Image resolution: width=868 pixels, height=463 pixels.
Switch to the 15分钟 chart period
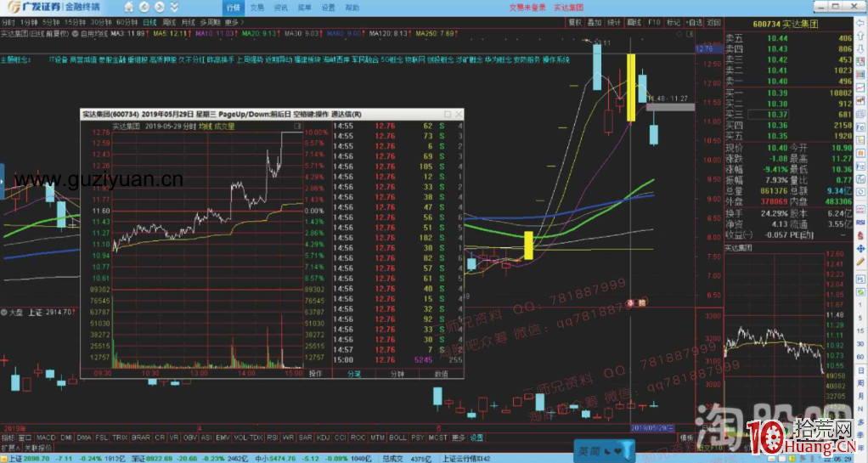pyautogui.click(x=75, y=22)
